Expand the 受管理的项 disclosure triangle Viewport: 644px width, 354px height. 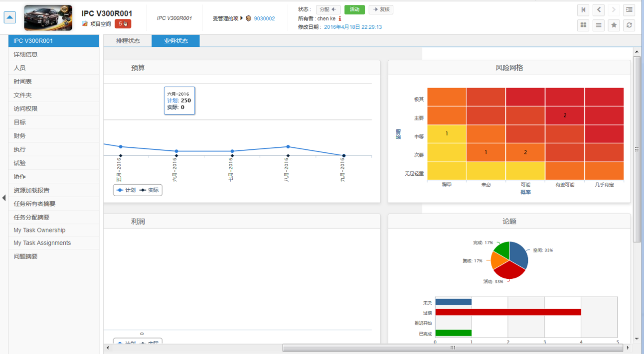coord(242,18)
